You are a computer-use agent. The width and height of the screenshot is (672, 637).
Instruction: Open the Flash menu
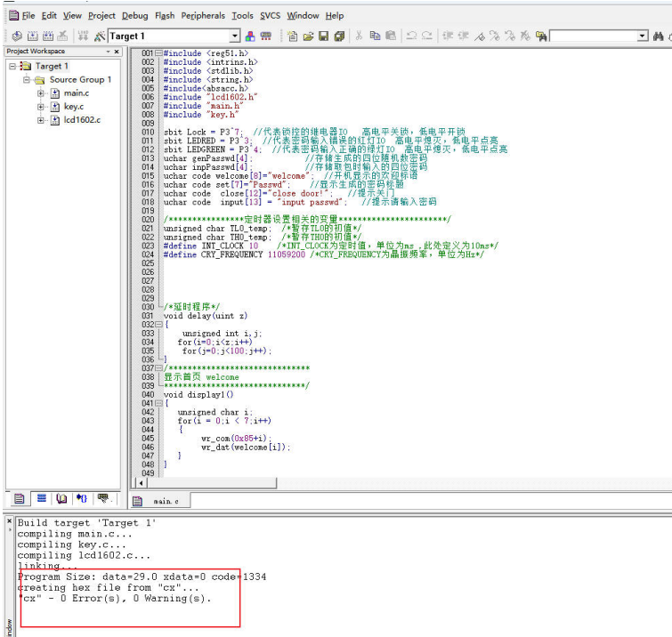pyautogui.click(x=165, y=16)
